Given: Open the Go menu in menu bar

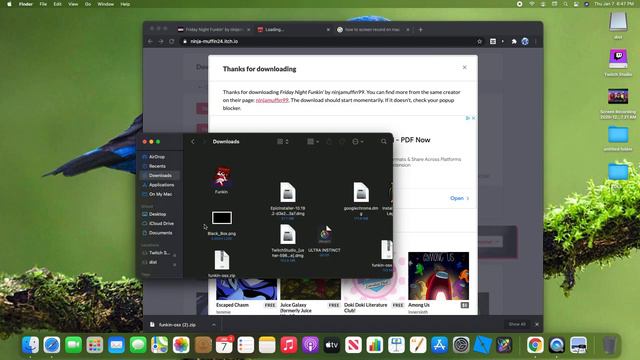Looking at the screenshot, I should click(x=88, y=4).
